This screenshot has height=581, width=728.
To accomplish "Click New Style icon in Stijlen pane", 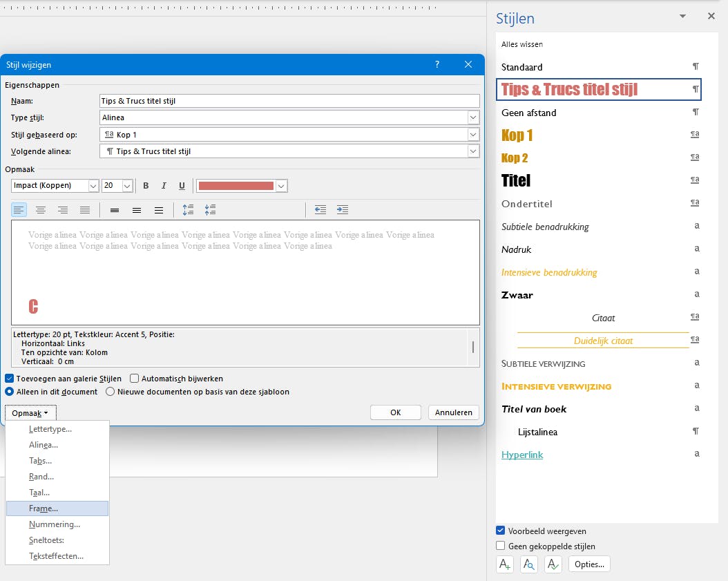I will 505,564.
